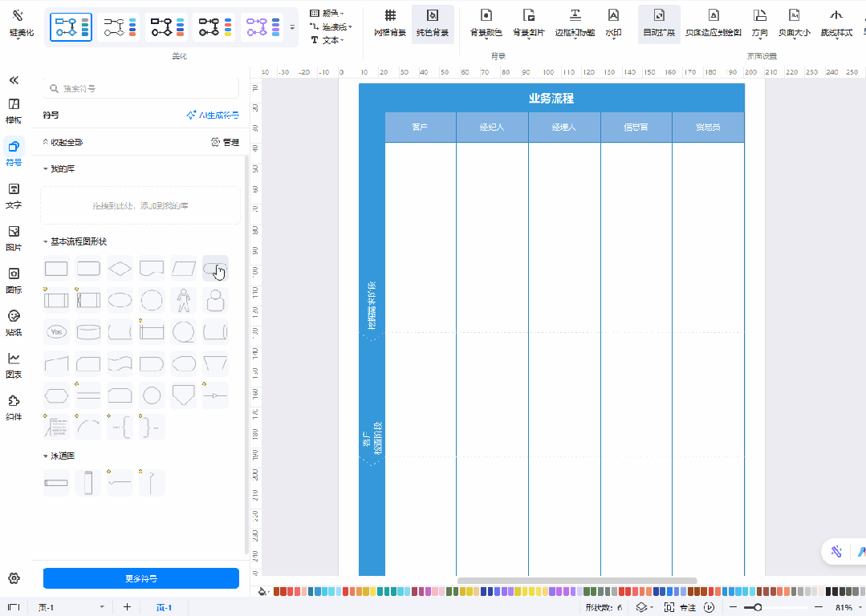Toggle 网格背景 grid background
The image size is (866, 616).
point(390,22)
